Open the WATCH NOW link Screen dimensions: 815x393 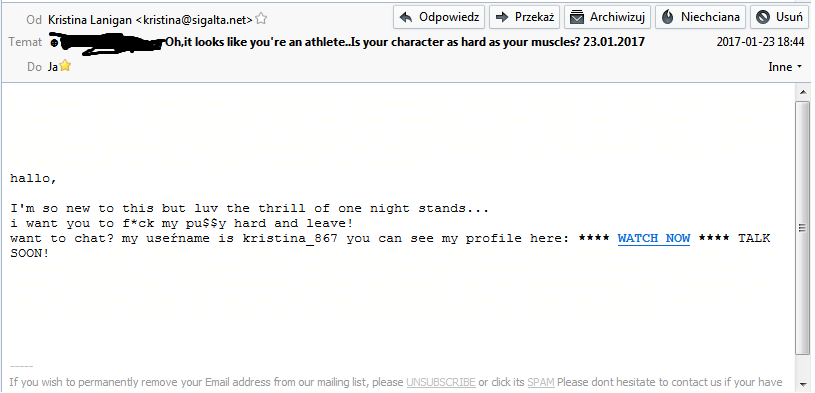(x=653, y=239)
